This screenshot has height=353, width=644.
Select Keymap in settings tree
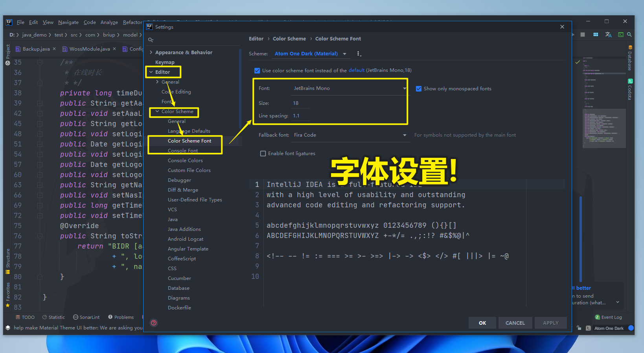pyautogui.click(x=165, y=62)
